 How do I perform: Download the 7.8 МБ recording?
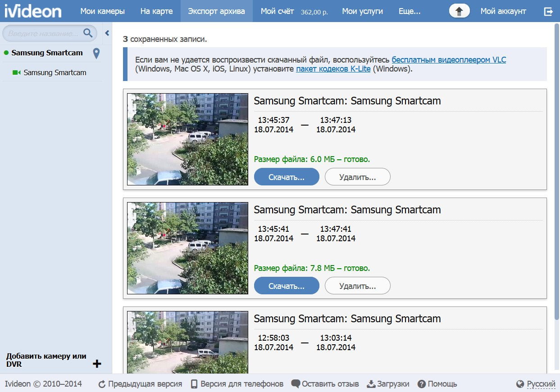287,286
